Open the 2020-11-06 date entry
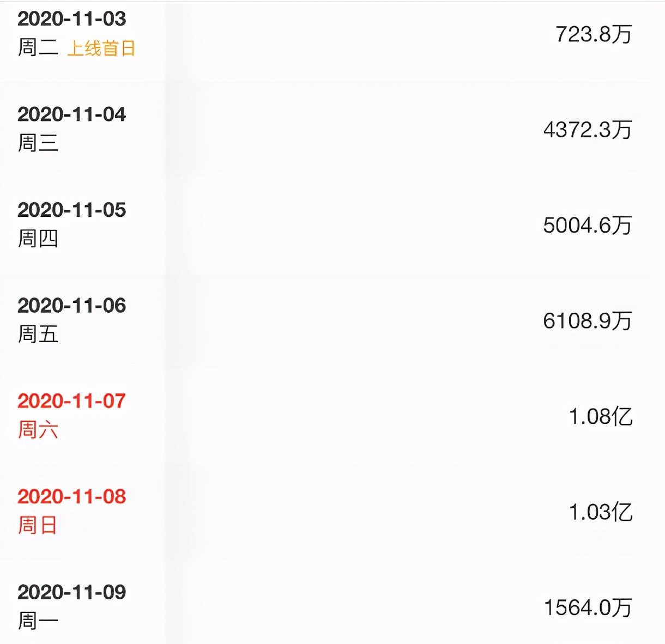This screenshot has height=644, width=665. (x=71, y=306)
